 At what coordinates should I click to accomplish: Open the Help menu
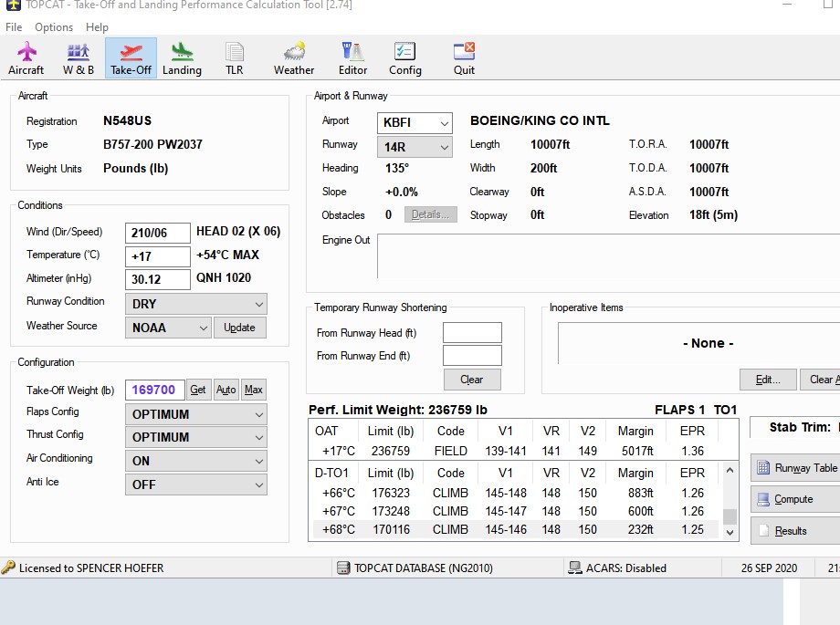97,27
